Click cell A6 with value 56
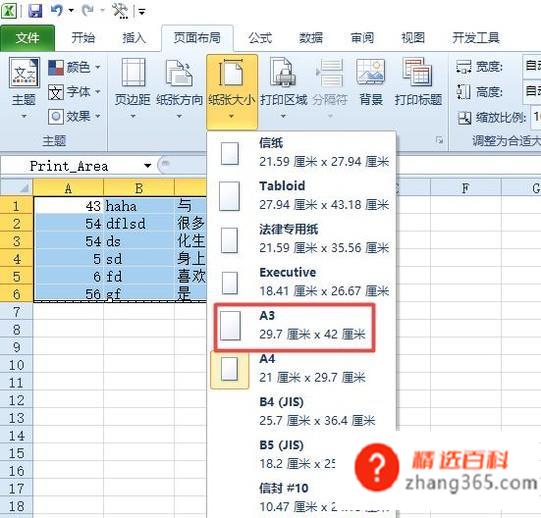This screenshot has width=541, height=518. (68, 294)
